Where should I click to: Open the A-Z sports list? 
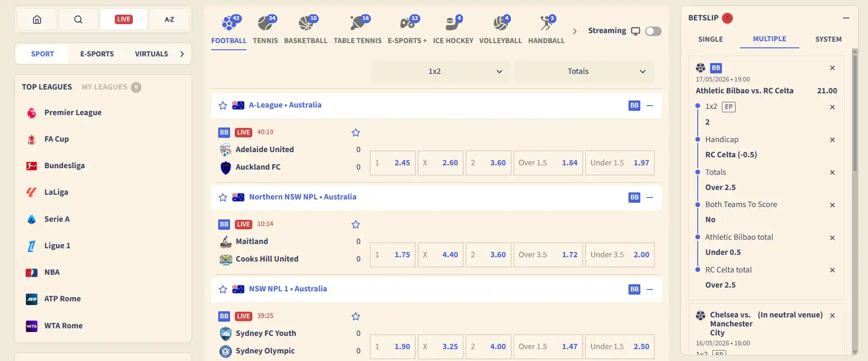pyautogui.click(x=169, y=19)
